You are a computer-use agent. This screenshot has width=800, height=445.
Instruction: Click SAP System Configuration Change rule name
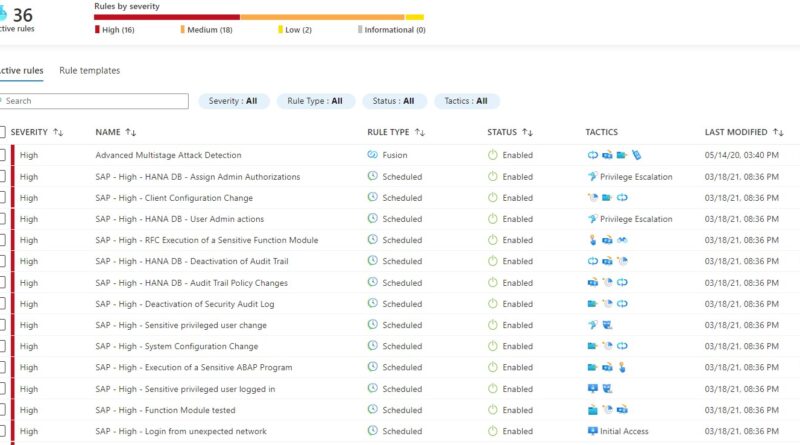pyautogui.click(x=177, y=346)
